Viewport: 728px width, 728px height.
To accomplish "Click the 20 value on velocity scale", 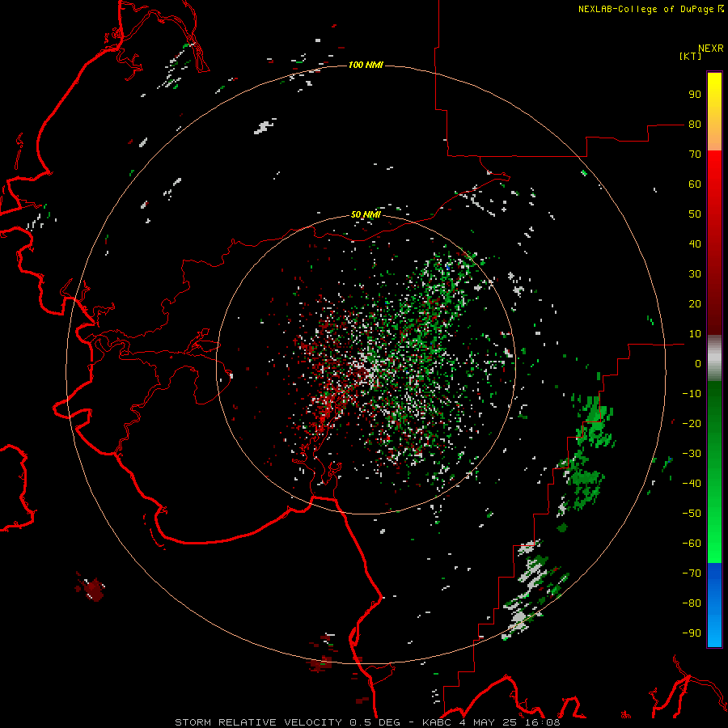I will pyautogui.click(x=695, y=303).
